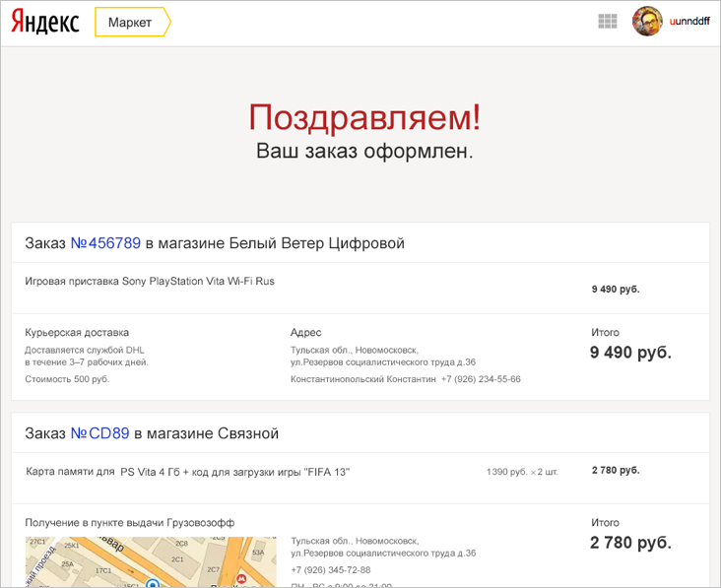Image resolution: width=721 pixels, height=588 pixels.
Task: Open order link №CD89
Action: [x=99, y=433]
